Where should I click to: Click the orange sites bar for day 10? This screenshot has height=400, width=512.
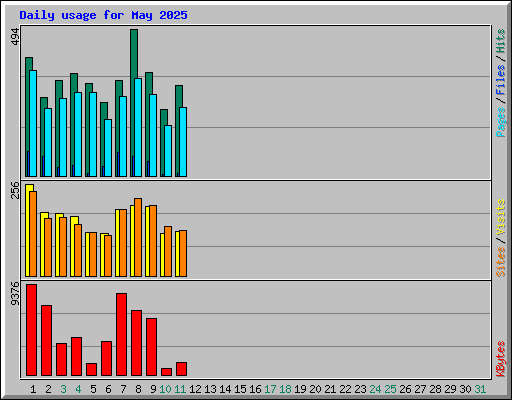168,252
